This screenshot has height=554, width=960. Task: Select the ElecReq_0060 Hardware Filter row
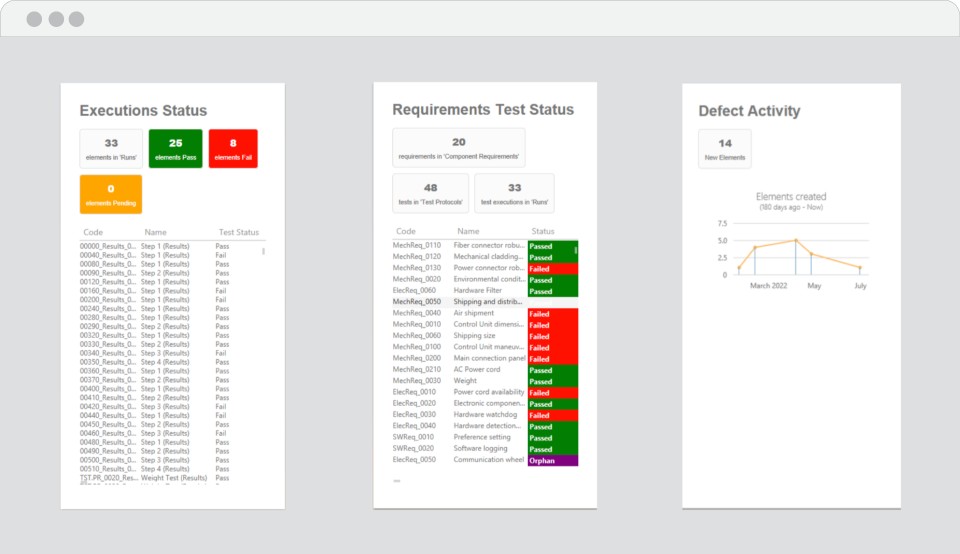click(485, 290)
